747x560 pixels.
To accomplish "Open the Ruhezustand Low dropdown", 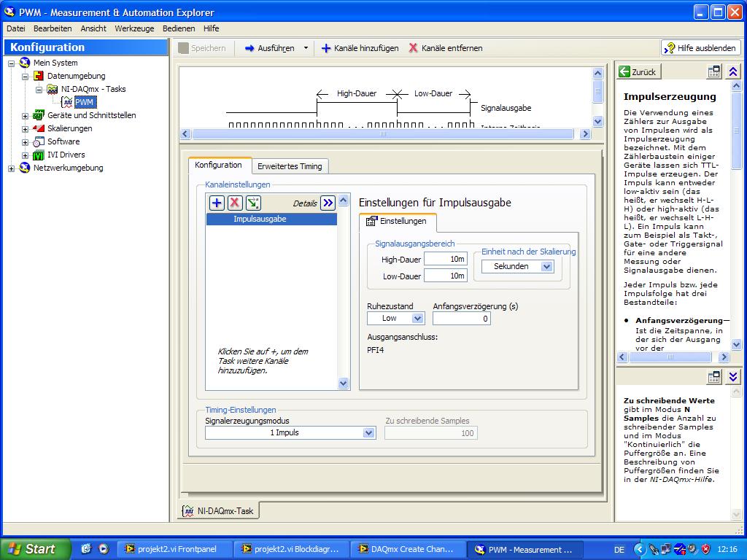I will pos(418,319).
